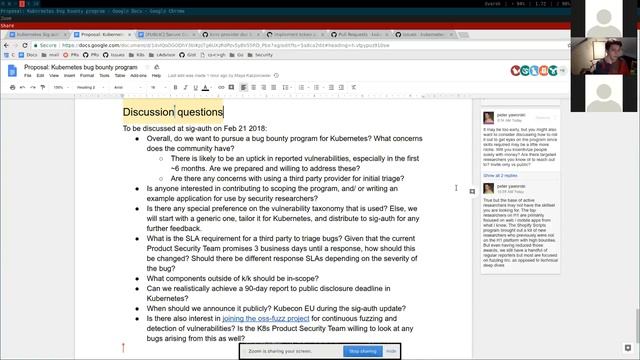Open the Gist bookmark

tap(188, 55)
